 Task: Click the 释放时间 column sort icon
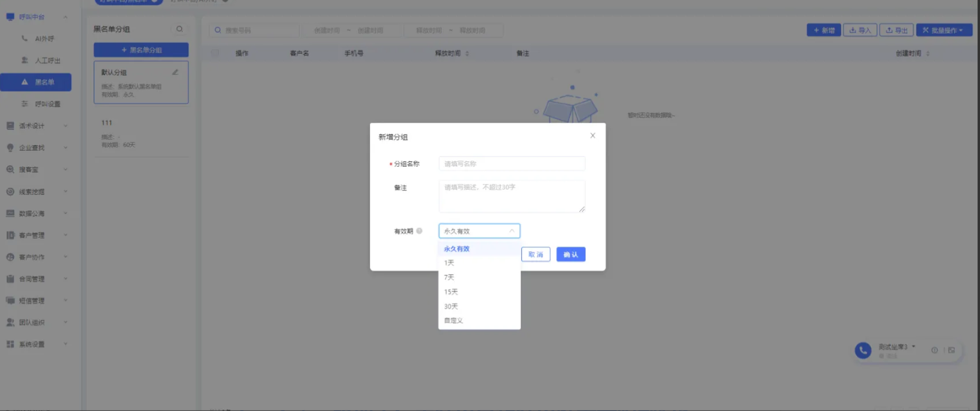tap(467, 54)
